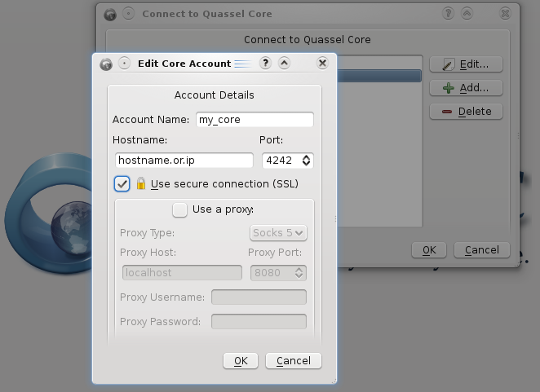Click the Proxy Password field

[x=259, y=321]
